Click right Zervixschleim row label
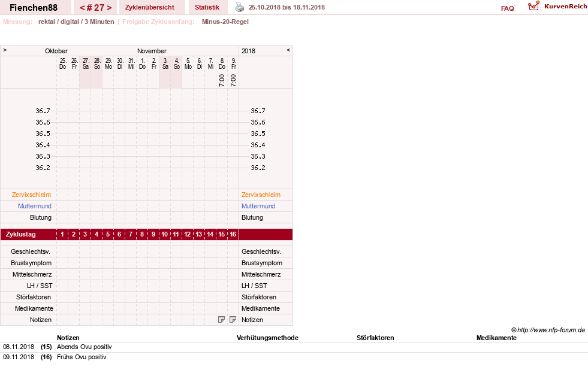Image resolution: width=588 pixels, height=373 pixels. click(x=261, y=195)
